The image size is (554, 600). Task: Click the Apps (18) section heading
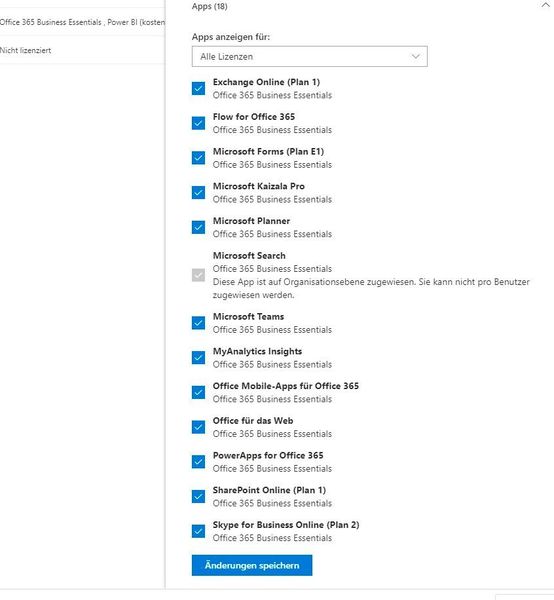click(x=210, y=6)
